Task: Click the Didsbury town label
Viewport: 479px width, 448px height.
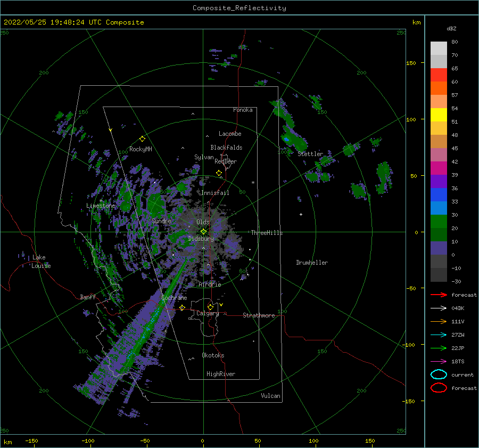Action: point(201,239)
